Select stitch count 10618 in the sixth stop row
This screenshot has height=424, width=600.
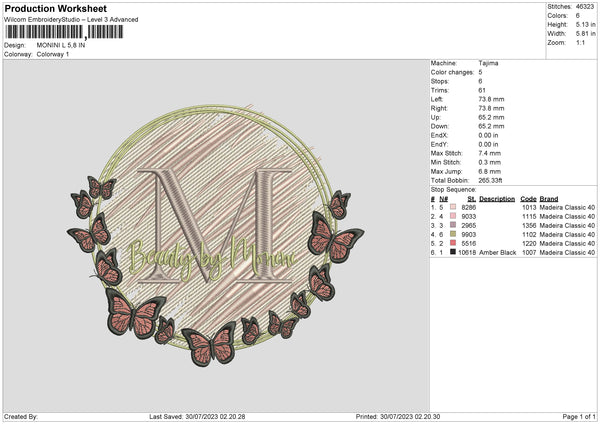click(467, 252)
